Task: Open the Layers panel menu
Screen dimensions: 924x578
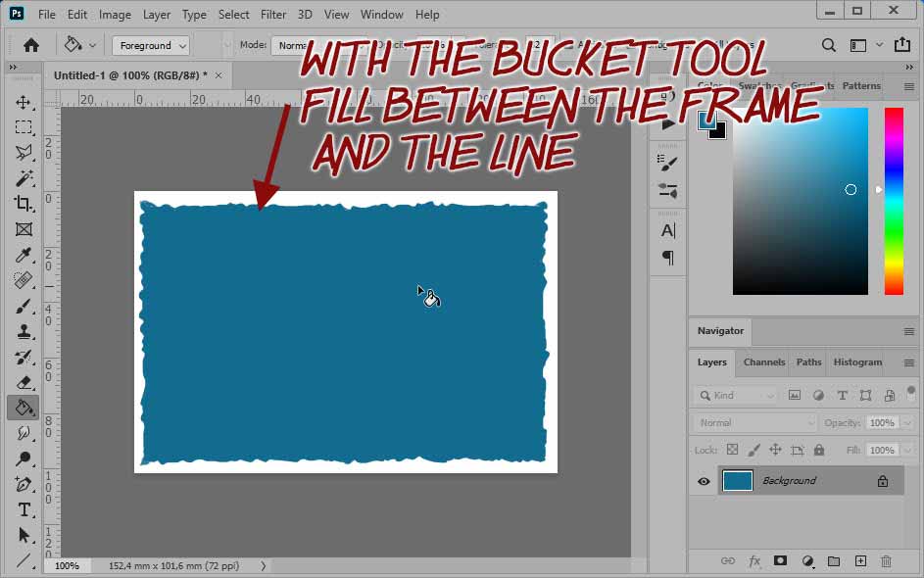Action: pyautogui.click(x=908, y=362)
